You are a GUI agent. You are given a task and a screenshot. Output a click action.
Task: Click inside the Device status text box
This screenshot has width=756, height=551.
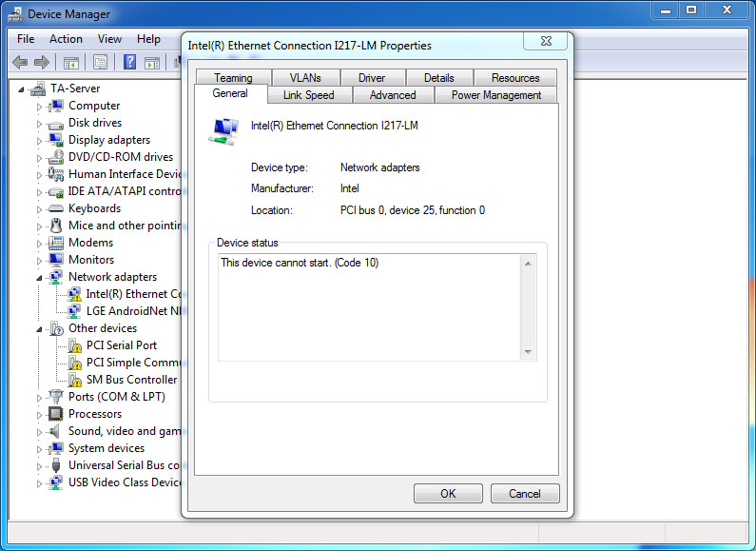tap(369, 307)
